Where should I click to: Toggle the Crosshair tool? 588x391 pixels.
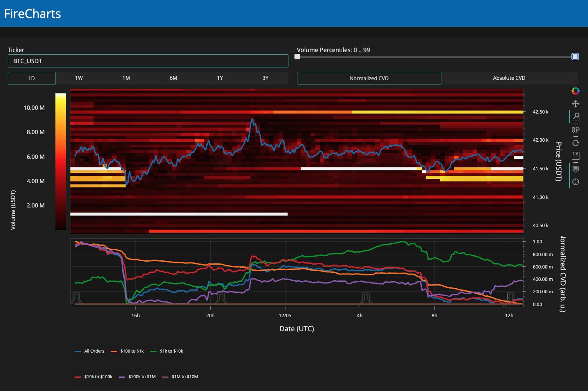576,182
